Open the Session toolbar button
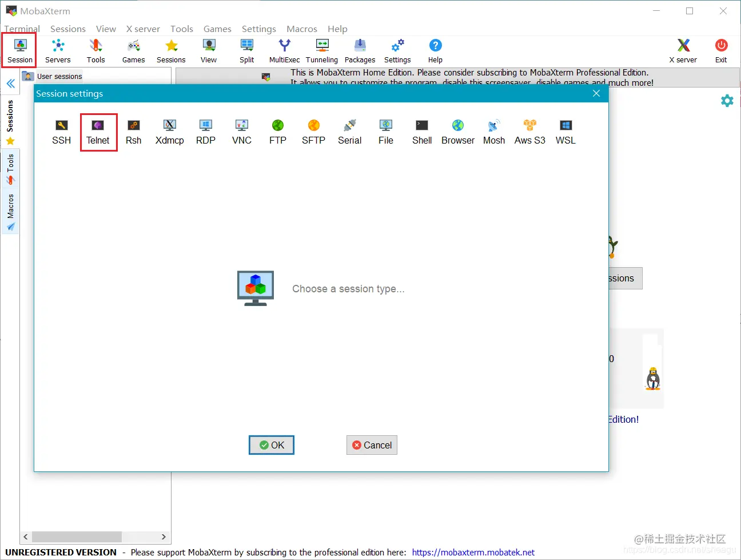This screenshot has height=560, width=741. 20,51
